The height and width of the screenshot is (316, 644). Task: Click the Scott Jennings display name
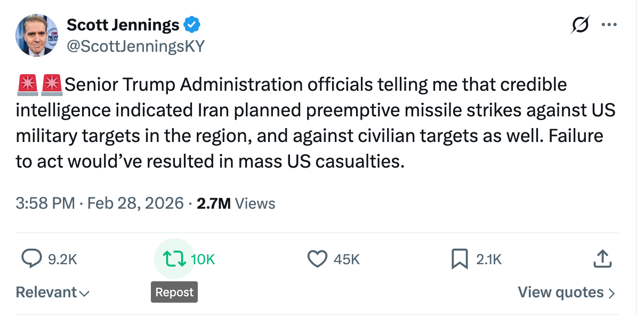[123, 25]
